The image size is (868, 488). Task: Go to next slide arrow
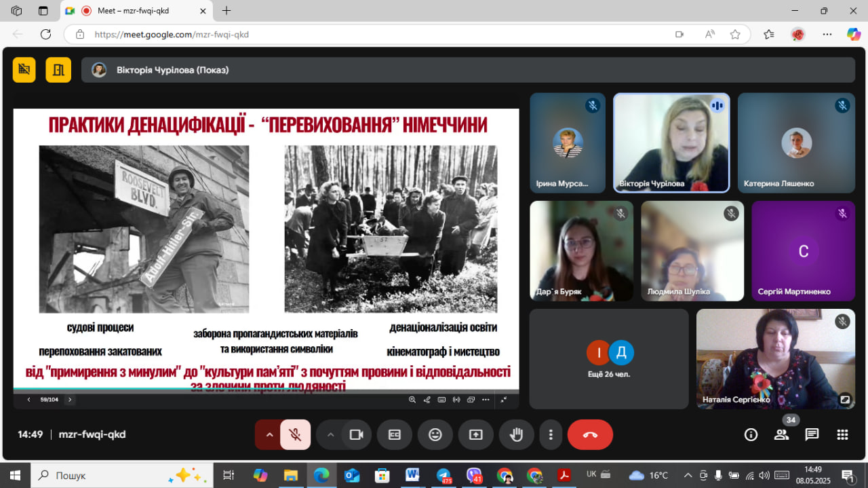69,400
